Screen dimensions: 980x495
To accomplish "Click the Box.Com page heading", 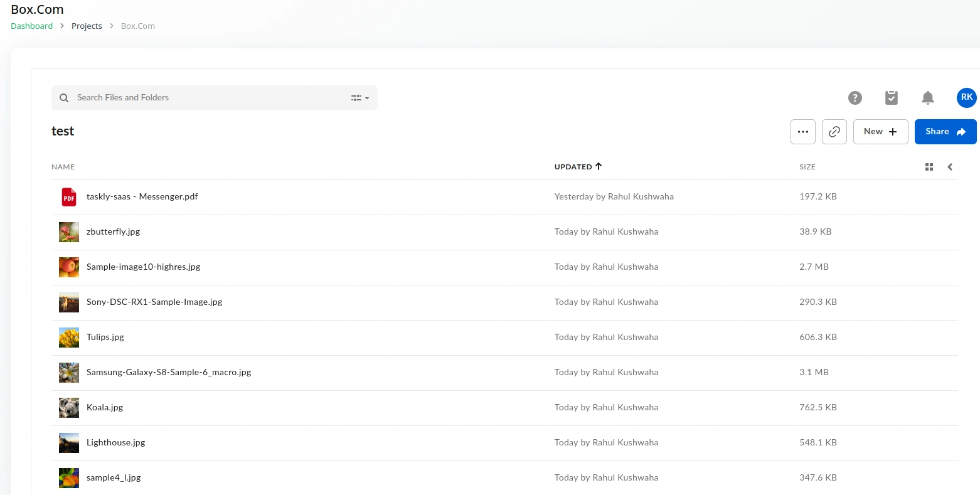I will (x=37, y=9).
